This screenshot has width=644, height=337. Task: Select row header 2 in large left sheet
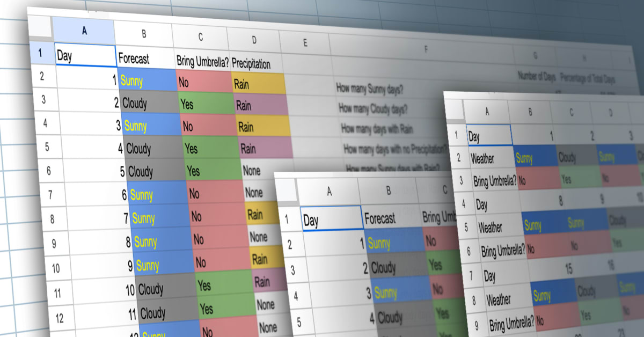pyautogui.click(x=42, y=76)
